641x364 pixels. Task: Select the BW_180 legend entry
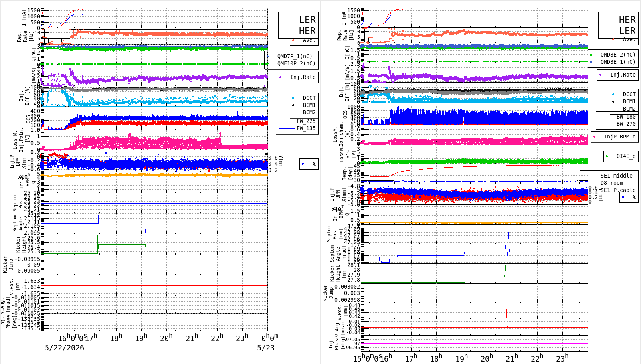click(626, 117)
